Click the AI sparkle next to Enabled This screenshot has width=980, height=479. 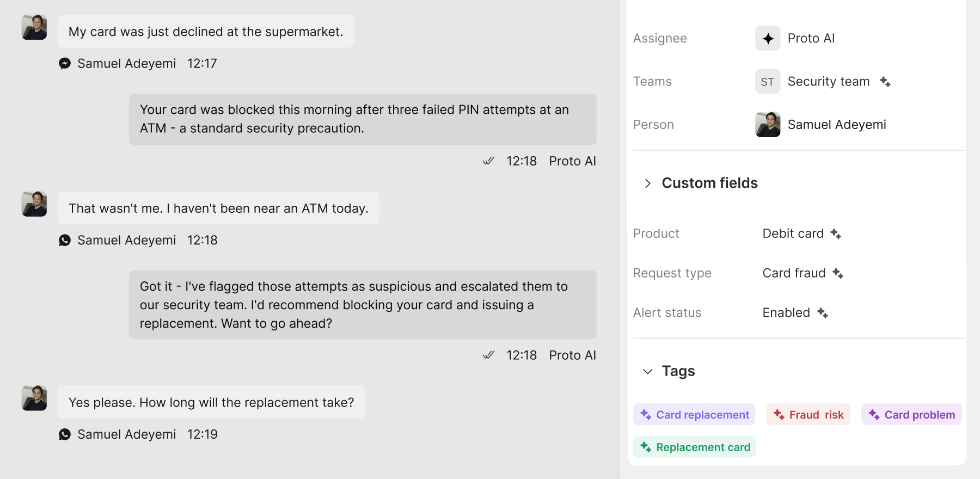point(823,313)
